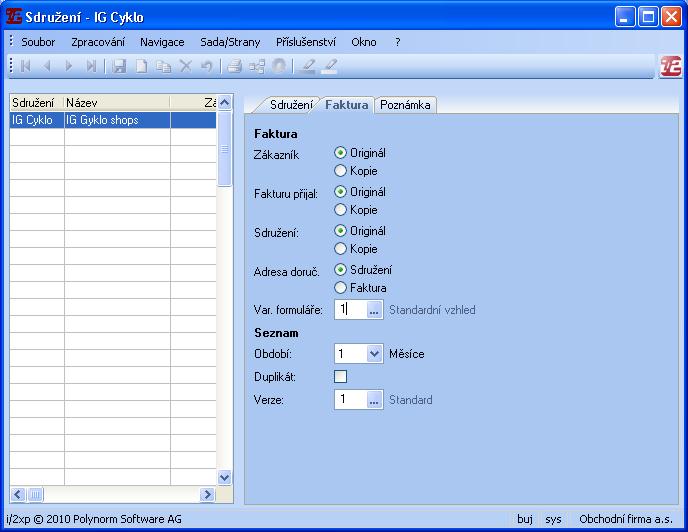Click the Měsíce label next to Období
This screenshot has height=532, width=688.
[x=407, y=354]
